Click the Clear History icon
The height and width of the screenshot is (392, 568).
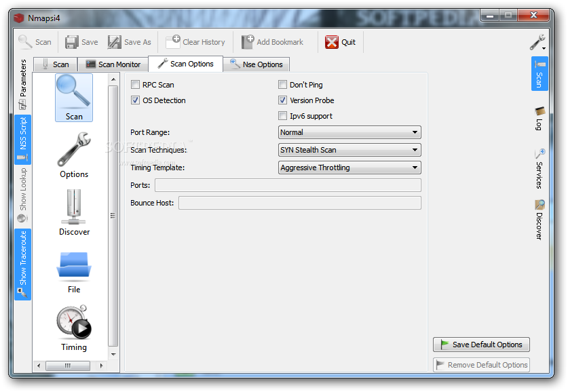(173, 41)
